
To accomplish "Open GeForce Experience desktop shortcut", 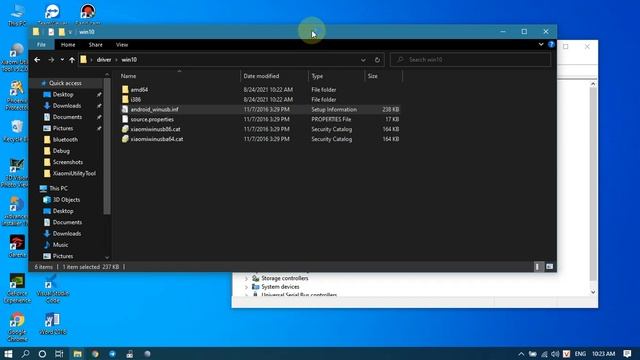I will (17, 289).
